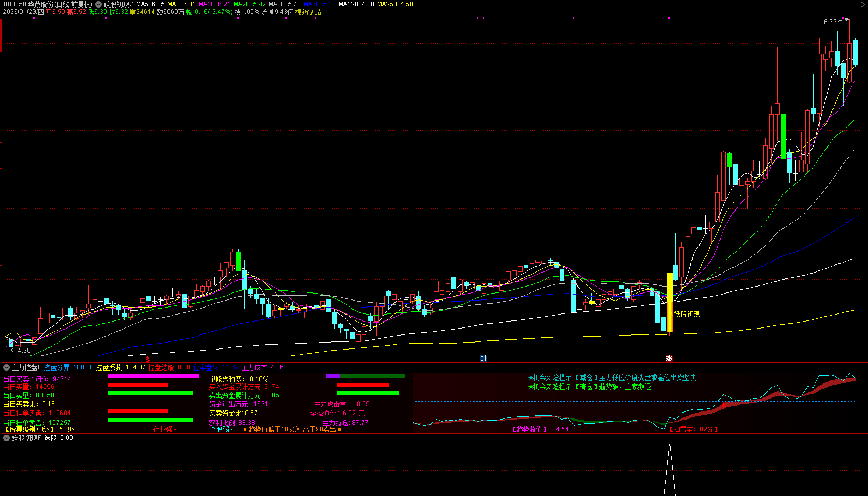Click the 换1.00% turnover value
Screen dimensions: 868x496
pyautogui.click(x=247, y=12)
